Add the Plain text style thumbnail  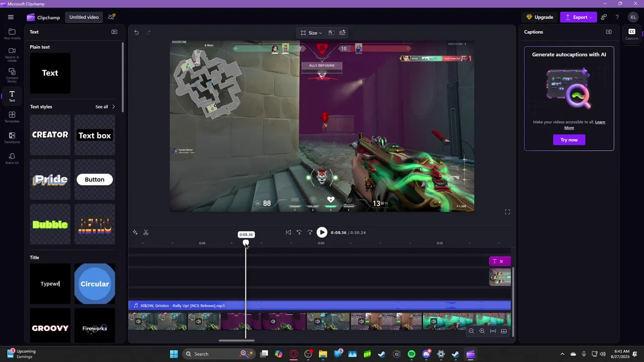coord(50,73)
